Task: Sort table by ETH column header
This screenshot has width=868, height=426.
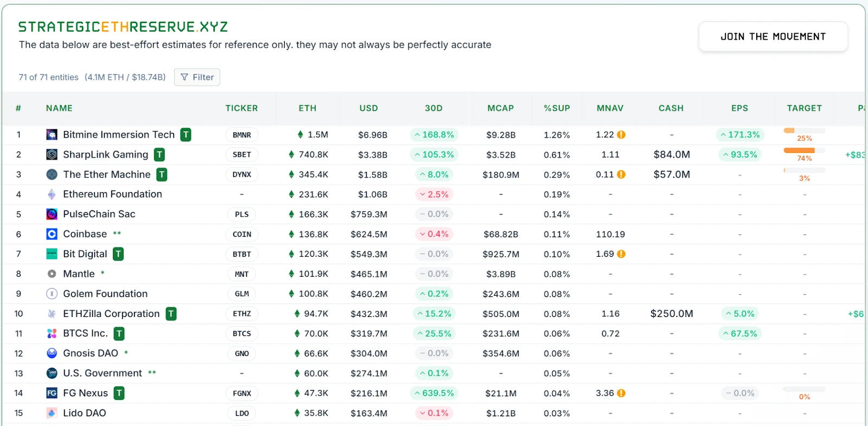Action: tap(307, 108)
